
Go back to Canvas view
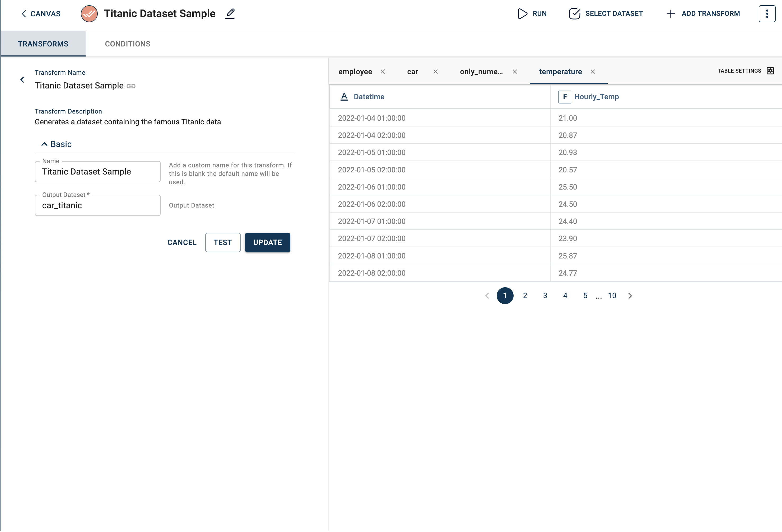point(41,14)
